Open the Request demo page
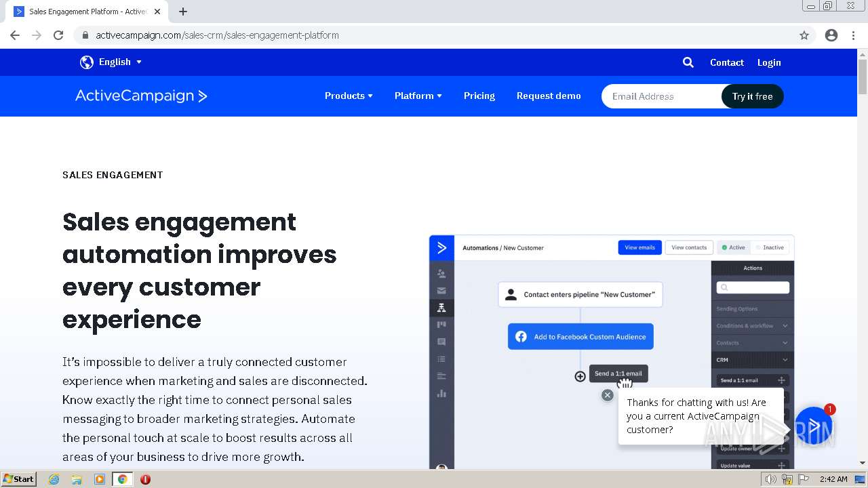The image size is (868, 488). 549,96
